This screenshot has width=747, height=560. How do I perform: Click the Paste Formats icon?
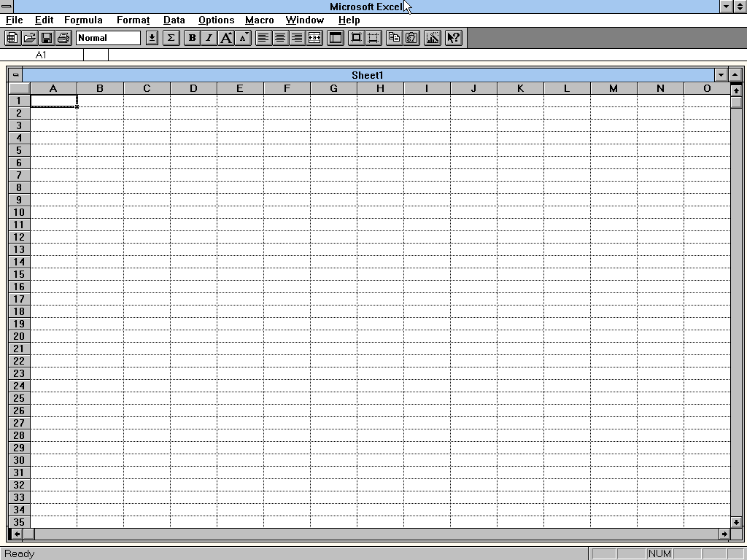(x=411, y=38)
